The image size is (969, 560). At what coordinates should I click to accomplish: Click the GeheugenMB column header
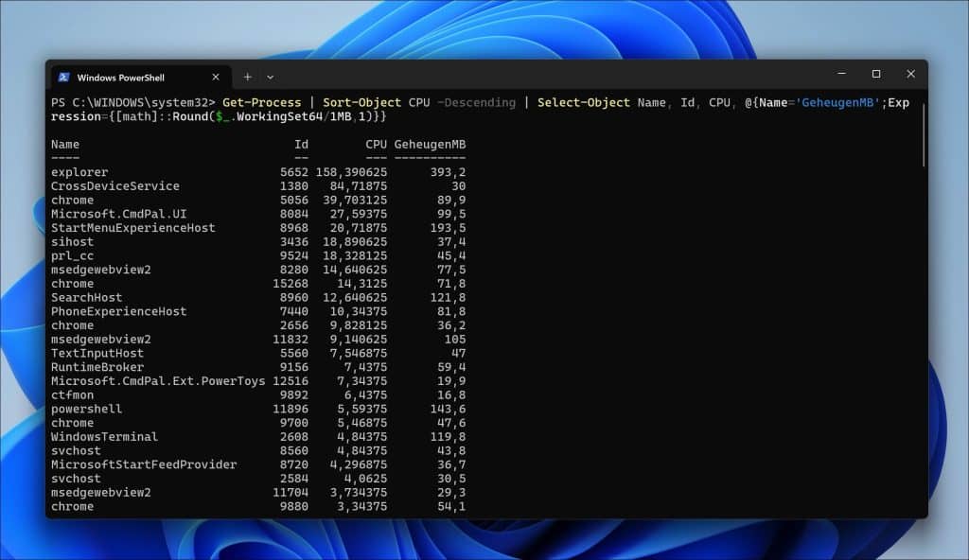pyautogui.click(x=431, y=144)
